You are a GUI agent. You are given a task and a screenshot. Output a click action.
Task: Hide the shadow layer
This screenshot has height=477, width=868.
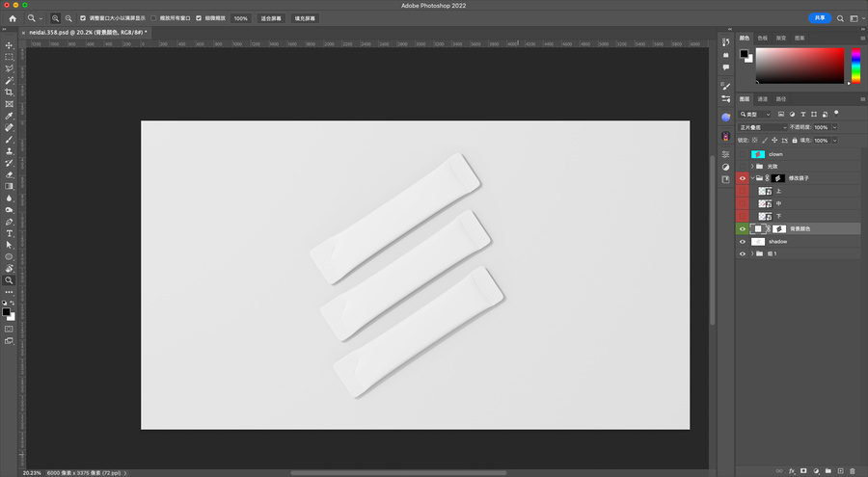[743, 242]
